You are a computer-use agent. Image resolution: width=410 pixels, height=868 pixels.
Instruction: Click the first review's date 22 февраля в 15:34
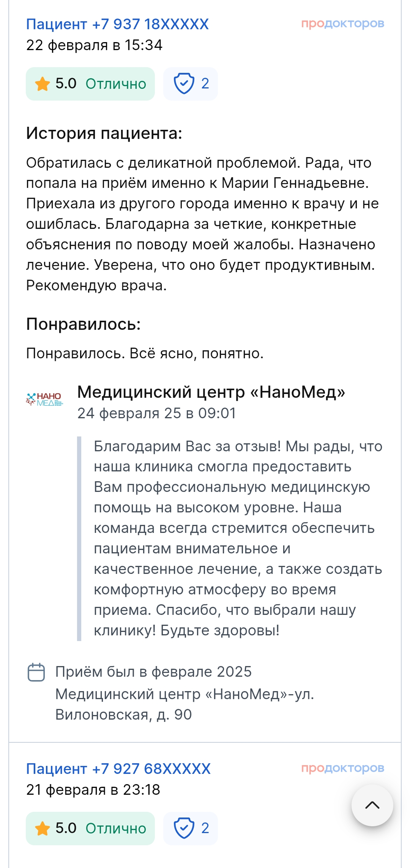(x=94, y=45)
